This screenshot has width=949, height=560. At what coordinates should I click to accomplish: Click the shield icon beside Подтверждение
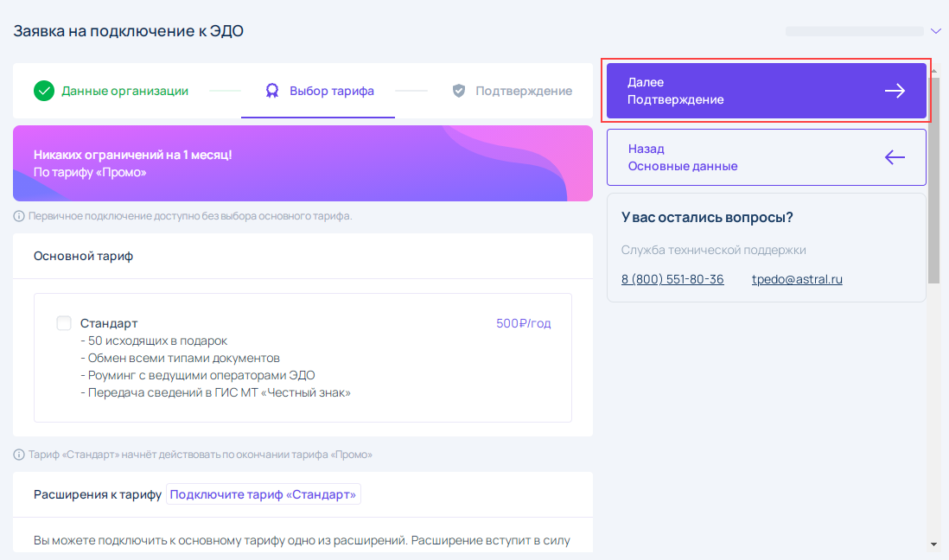coord(459,91)
